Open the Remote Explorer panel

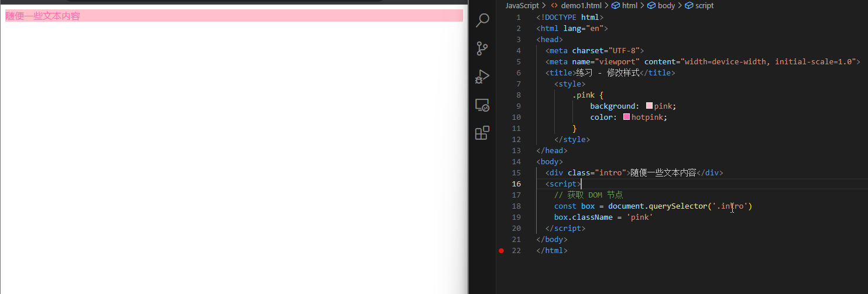482,105
